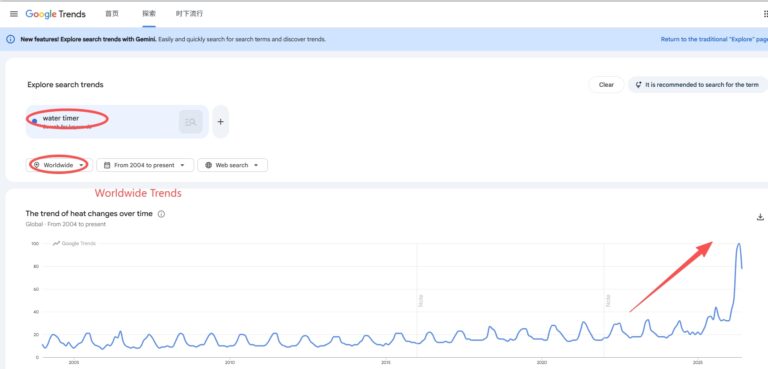
Task: Open the hamburger main menu
Action: tap(14, 14)
